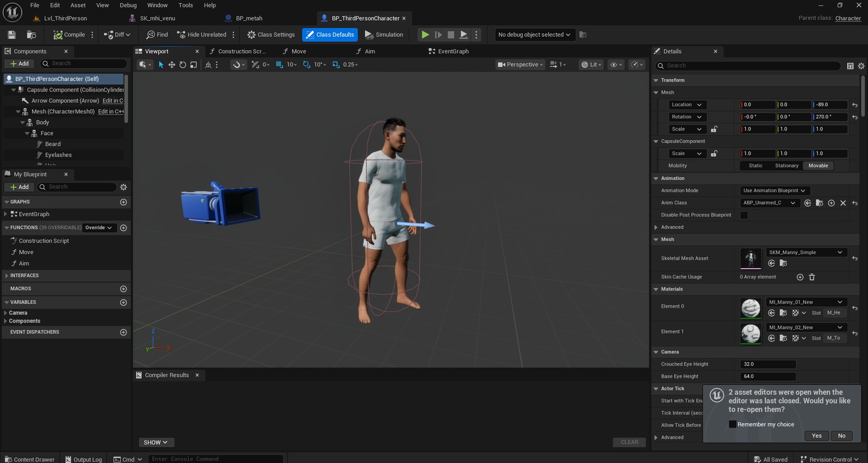The width and height of the screenshot is (868, 463).
Task: Toggle Hide Unrelated nodes
Action: pos(202,34)
